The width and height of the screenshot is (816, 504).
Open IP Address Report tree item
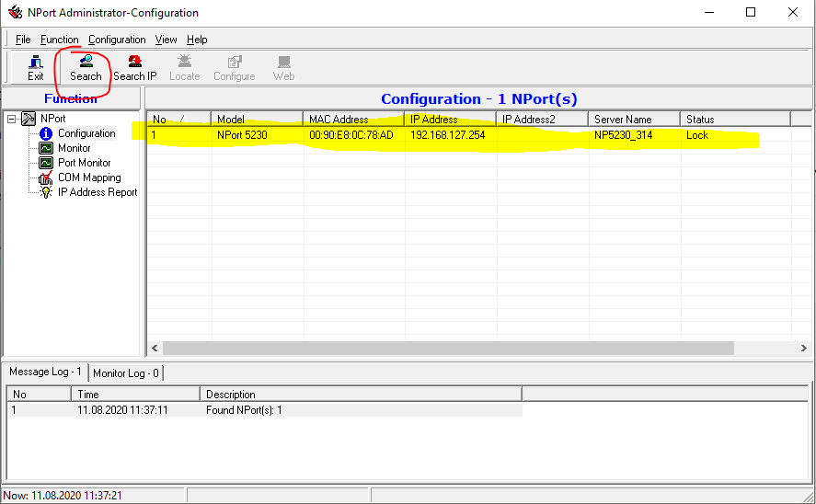(97, 192)
